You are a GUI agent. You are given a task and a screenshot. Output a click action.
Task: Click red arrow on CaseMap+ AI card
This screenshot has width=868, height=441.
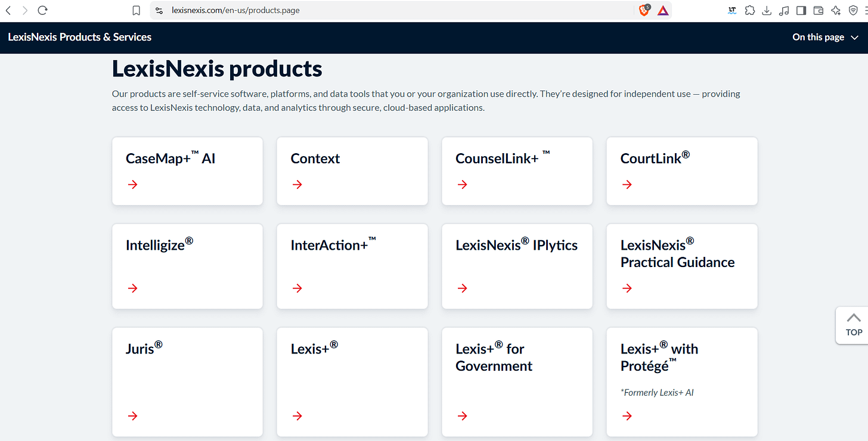click(x=132, y=185)
